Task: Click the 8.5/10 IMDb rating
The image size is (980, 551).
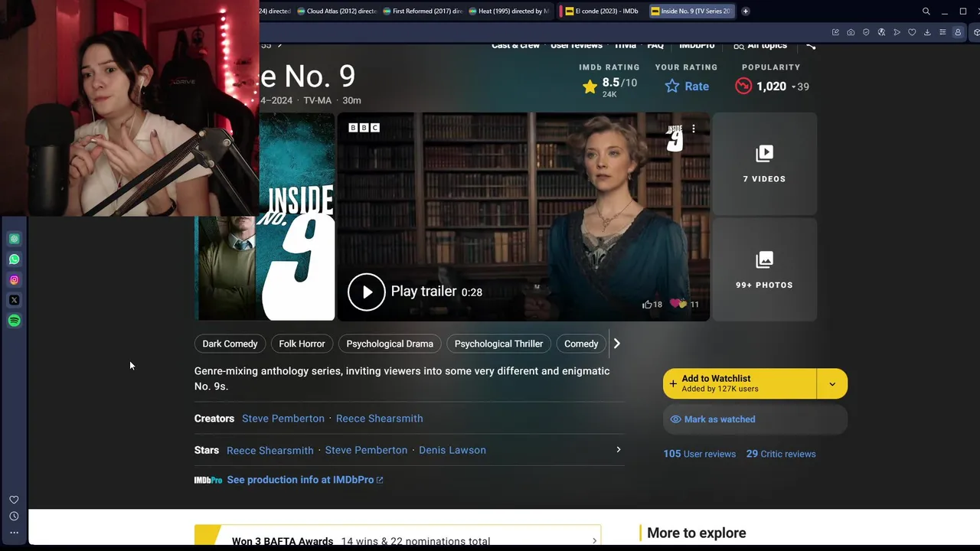Action: point(609,86)
